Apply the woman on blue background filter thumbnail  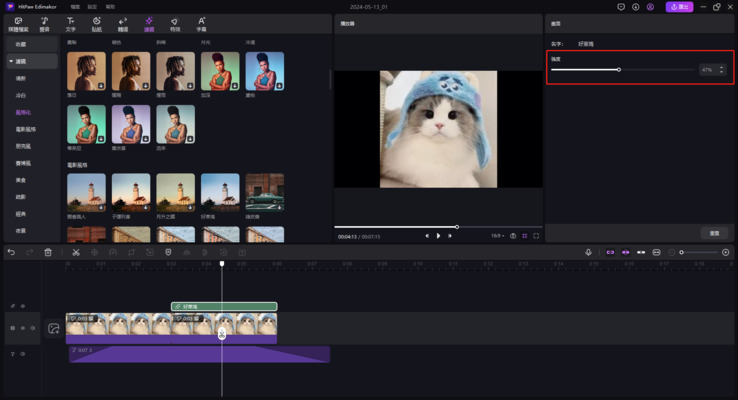[265, 71]
